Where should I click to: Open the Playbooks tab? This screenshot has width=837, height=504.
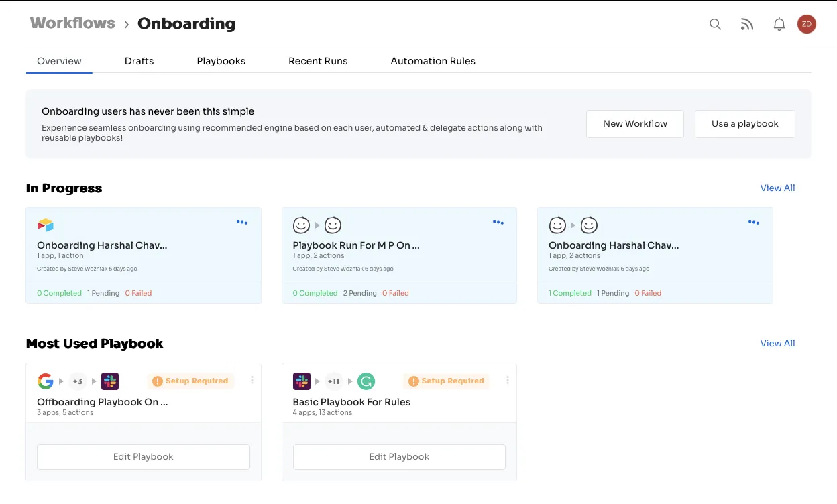click(221, 61)
